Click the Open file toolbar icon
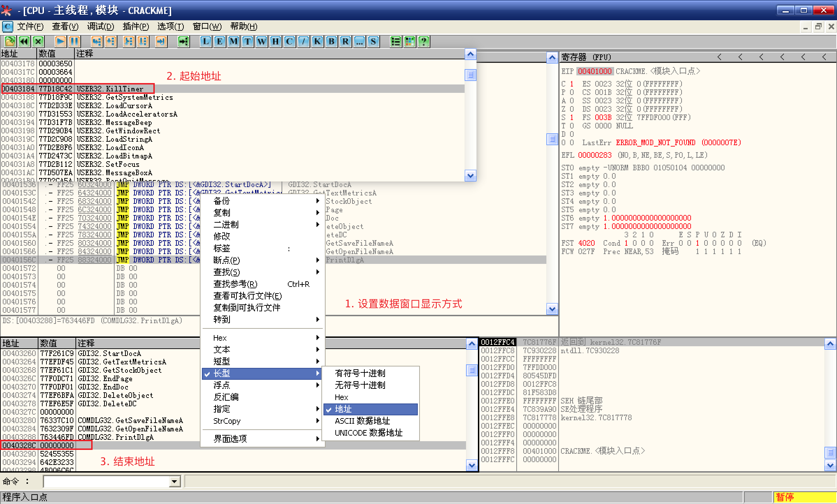Viewport: 837px width, 504px height. [x=10, y=42]
